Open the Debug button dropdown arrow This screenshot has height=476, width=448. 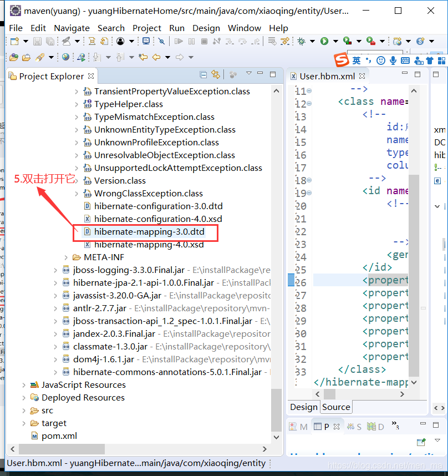312,41
